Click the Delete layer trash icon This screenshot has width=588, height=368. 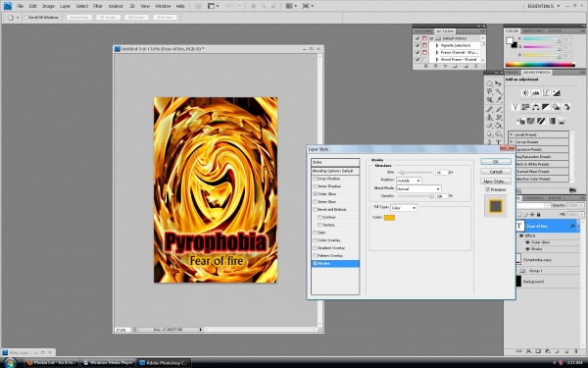click(576, 351)
